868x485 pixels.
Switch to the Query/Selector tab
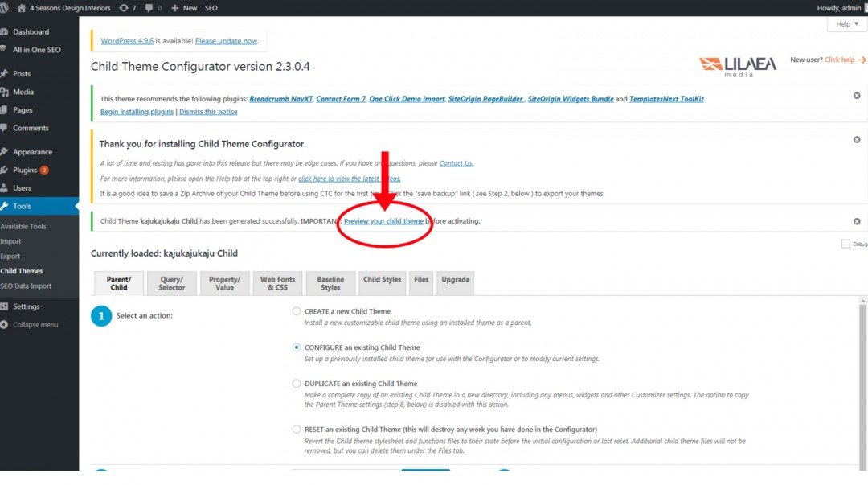tap(172, 283)
